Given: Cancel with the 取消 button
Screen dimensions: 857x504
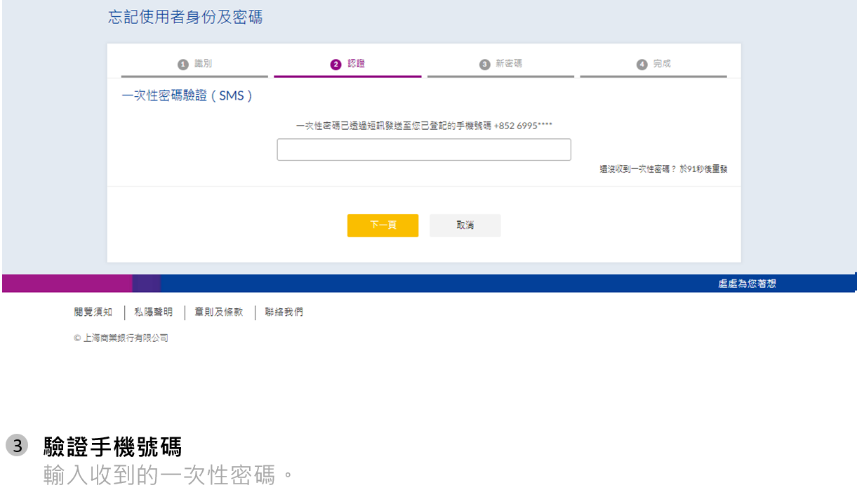Looking at the screenshot, I should pos(465,225).
